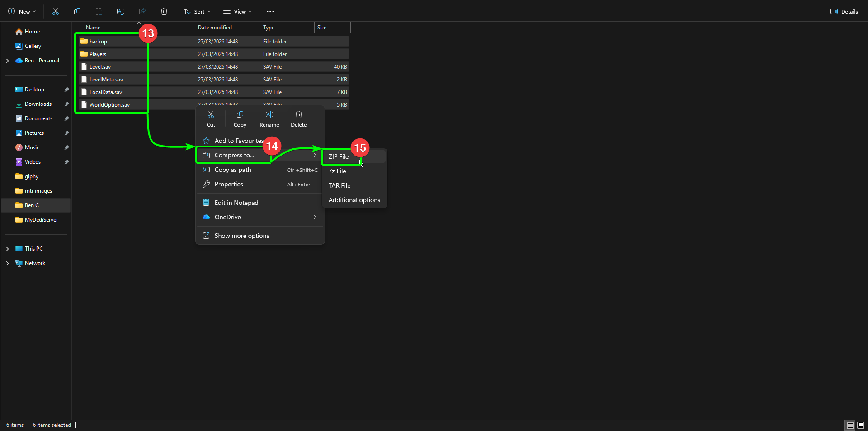Open the Sort dropdown

pos(197,11)
